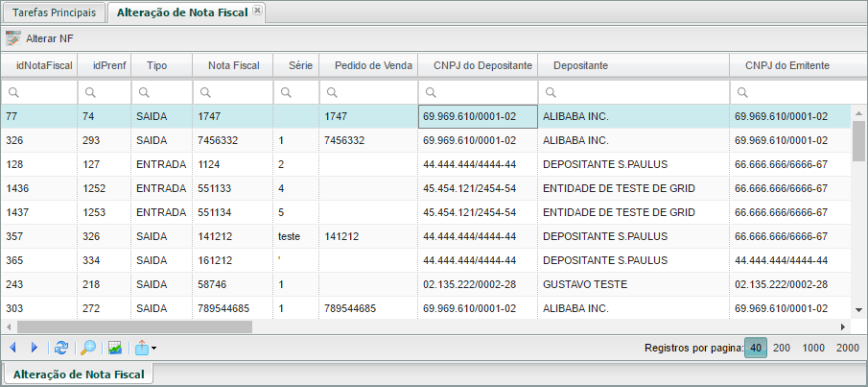Click Nota Fiscal cell 551133
This screenshot has width=868, height=387.
(233, 188)
